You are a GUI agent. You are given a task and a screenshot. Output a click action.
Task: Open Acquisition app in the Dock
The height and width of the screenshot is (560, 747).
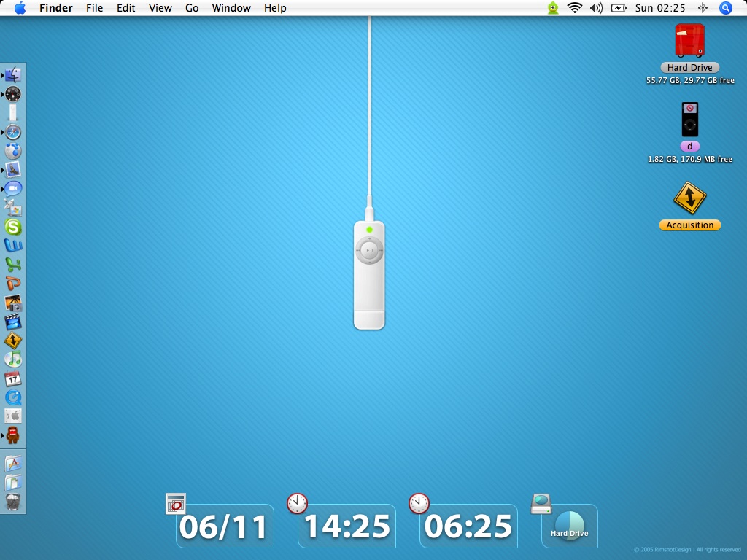[x=13, y=341]
